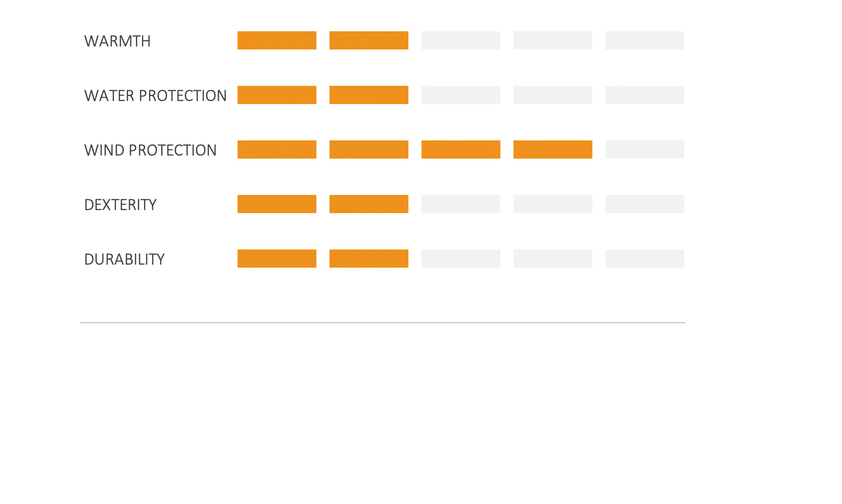Click the DEXTERITY label
Viewport: 842px width, 504px height.
tap(120, 205)
